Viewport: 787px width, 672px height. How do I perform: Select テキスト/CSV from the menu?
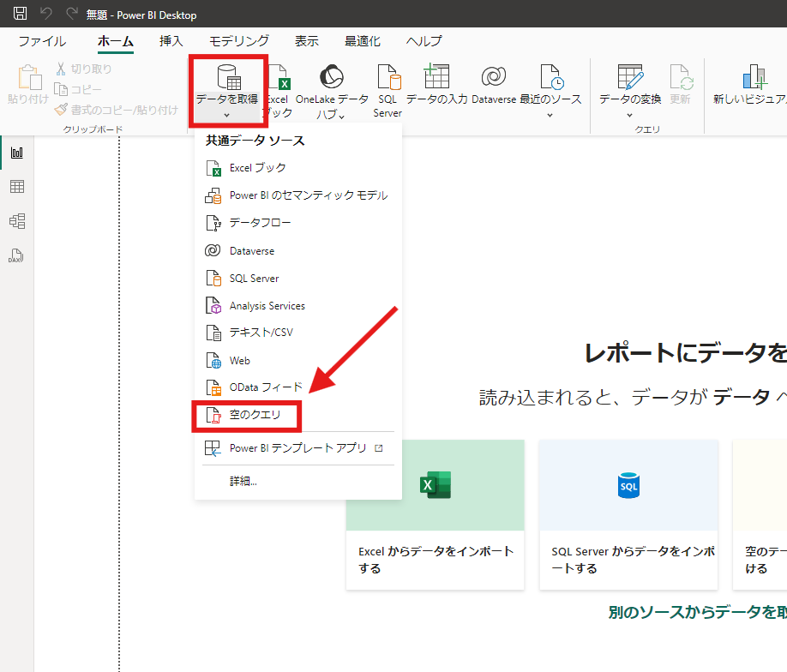(x=298, y=333)
